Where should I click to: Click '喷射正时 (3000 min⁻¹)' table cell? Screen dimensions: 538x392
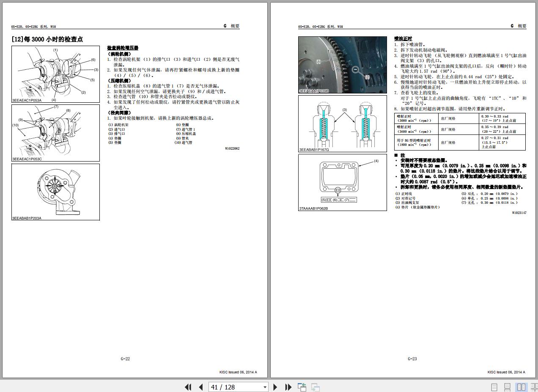(x=416, y=118)
